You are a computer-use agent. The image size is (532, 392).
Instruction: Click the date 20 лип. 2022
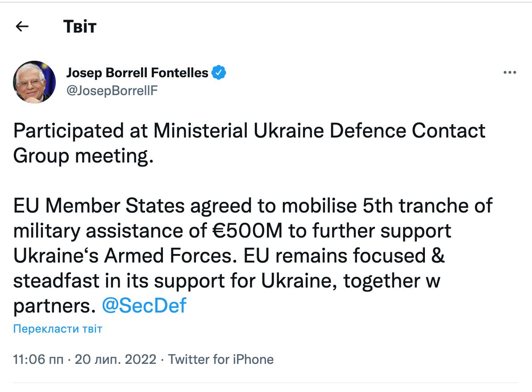click(116, 359)
